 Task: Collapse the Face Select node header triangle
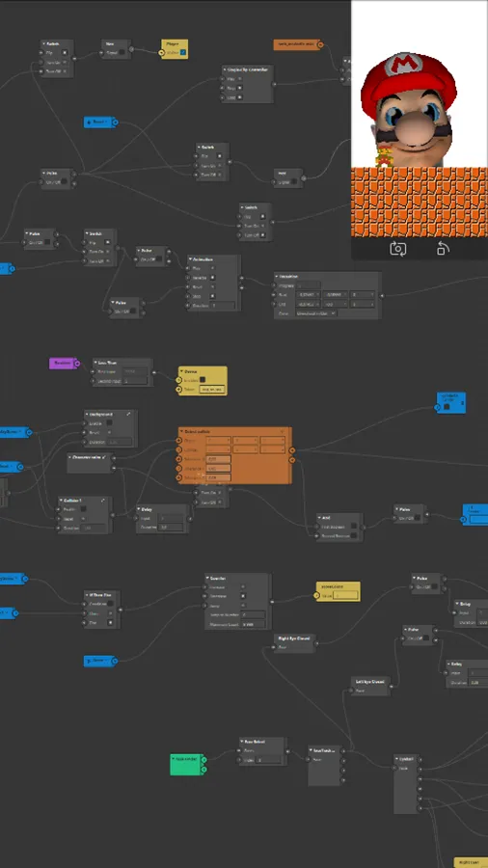click(243, 742)
